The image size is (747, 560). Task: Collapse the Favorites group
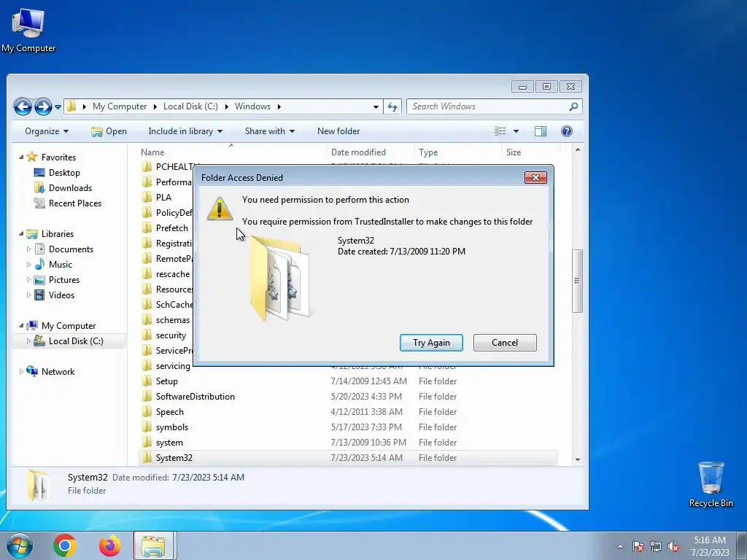(21, 157)
